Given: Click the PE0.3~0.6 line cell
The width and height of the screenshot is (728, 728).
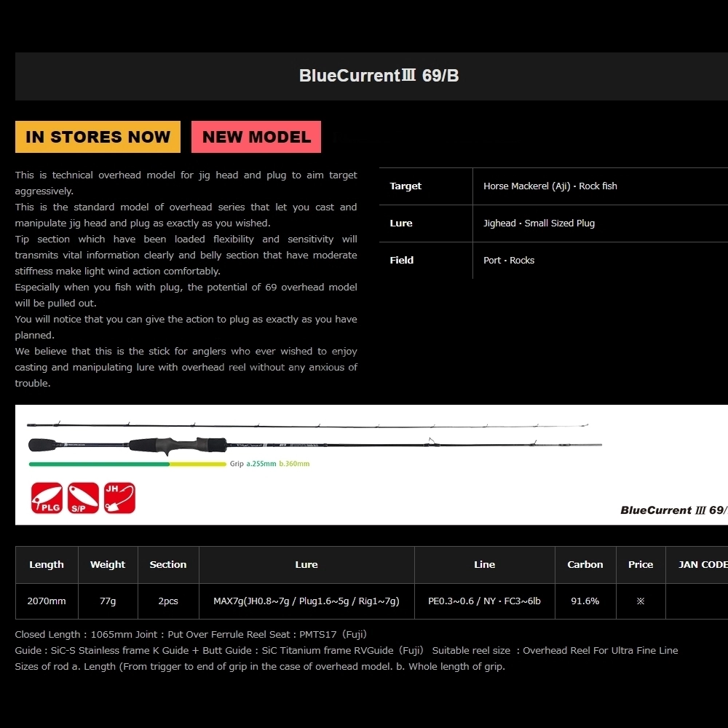Looking at the screenshot, I should coord(485,601).
